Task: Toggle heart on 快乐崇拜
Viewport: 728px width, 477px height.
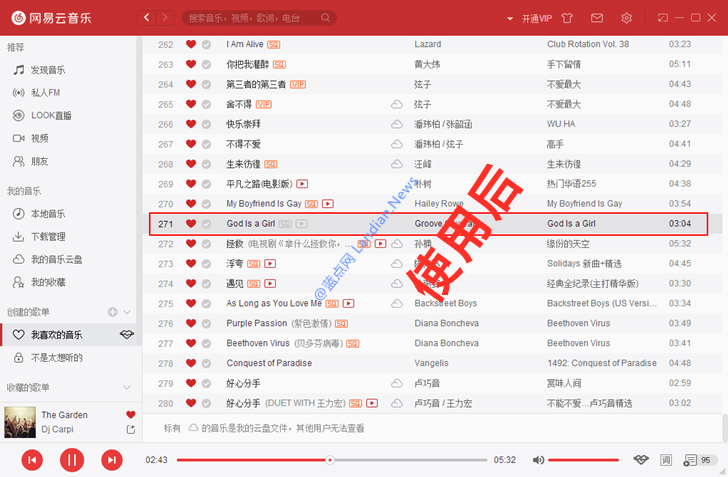Action: point(191,124)
